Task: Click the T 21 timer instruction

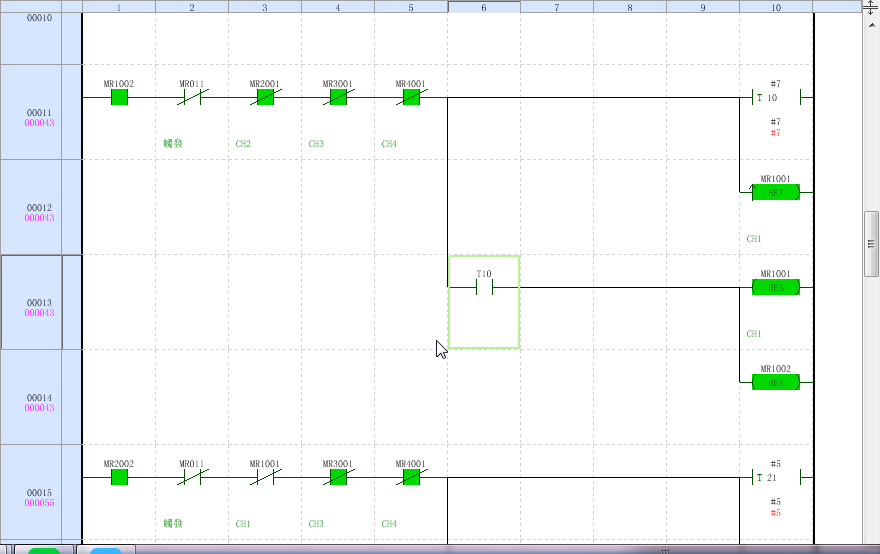Action: pyautogui.click(x=775, y=478)
